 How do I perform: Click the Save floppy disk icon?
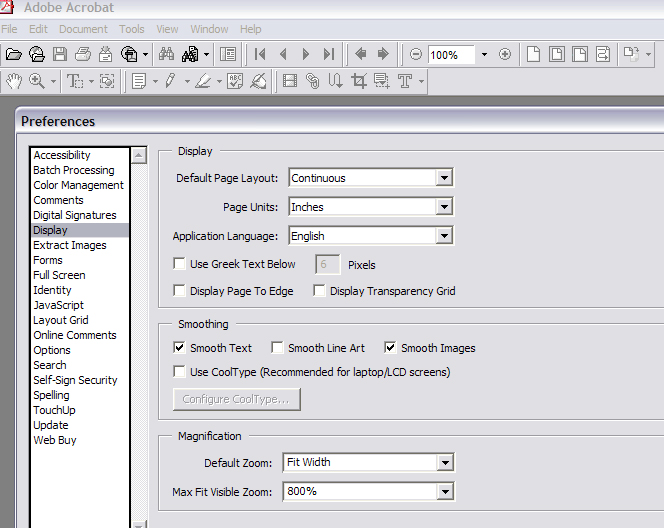pyautogui.click(x=60, y=54)
